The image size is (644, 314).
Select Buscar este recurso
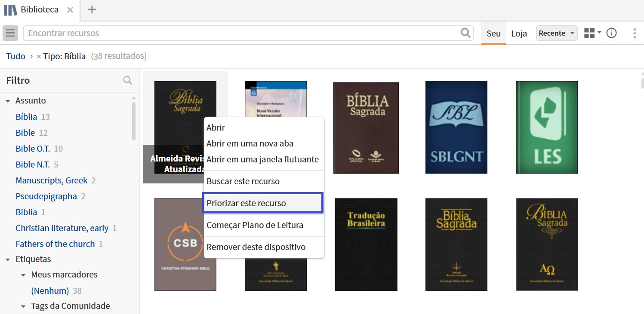[263, 181]
